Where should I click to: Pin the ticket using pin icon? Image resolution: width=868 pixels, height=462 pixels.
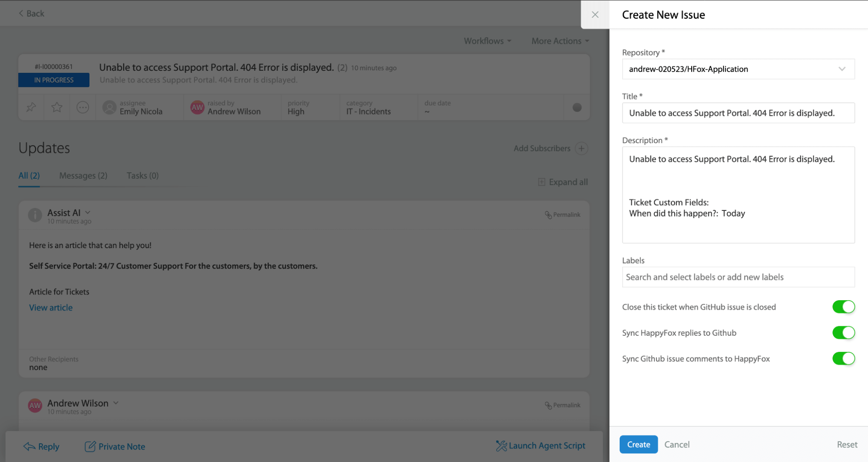click(x=30, y=107)
